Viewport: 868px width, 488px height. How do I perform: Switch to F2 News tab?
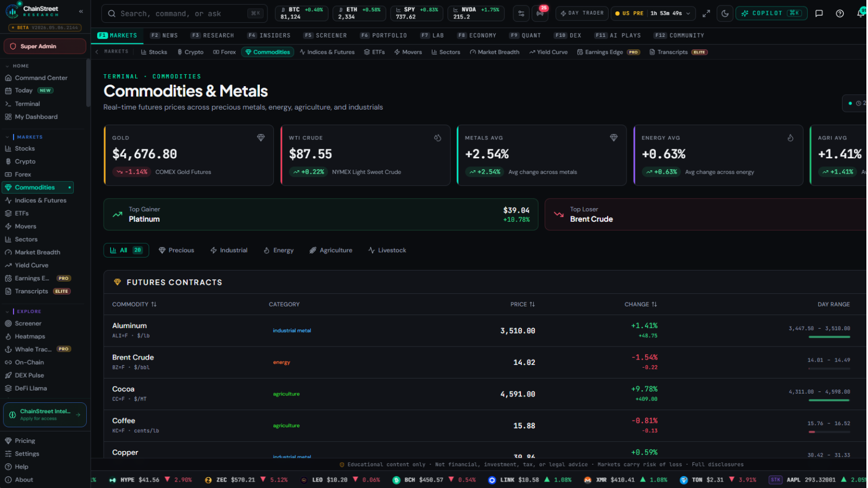[164, 35]
